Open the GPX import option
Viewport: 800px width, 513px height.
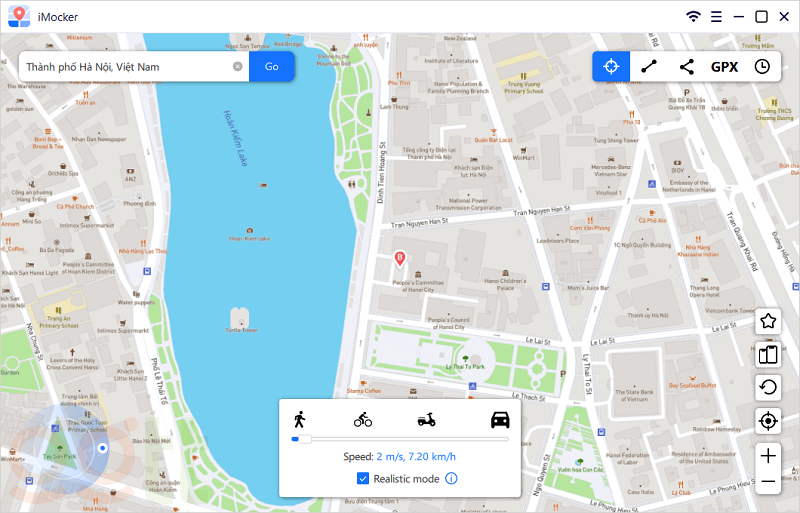coord(724,67)
